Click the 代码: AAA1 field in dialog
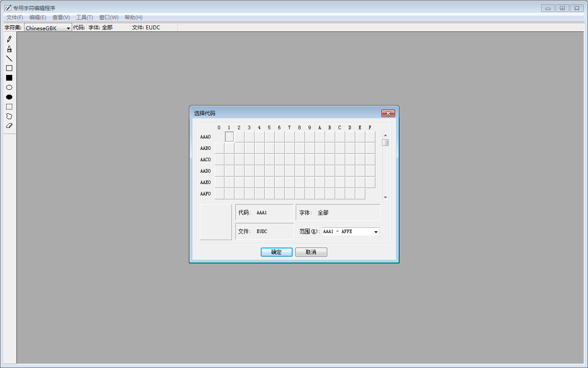 click(x=265, y=212)
